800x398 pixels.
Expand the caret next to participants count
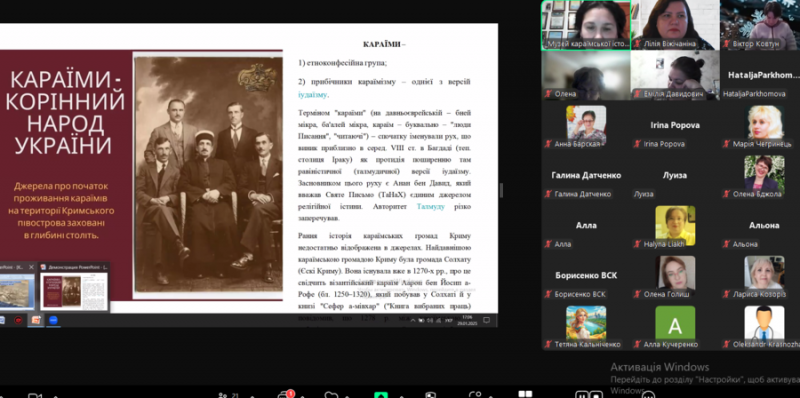pos(253,396)
